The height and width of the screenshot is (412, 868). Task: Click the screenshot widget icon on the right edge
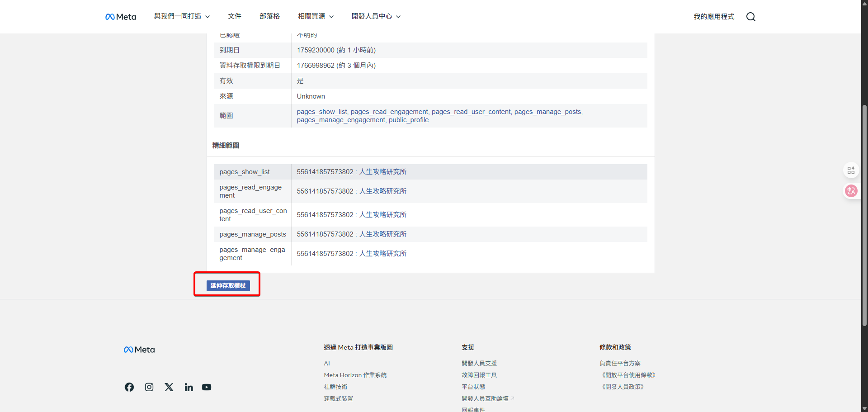(851, 170)
